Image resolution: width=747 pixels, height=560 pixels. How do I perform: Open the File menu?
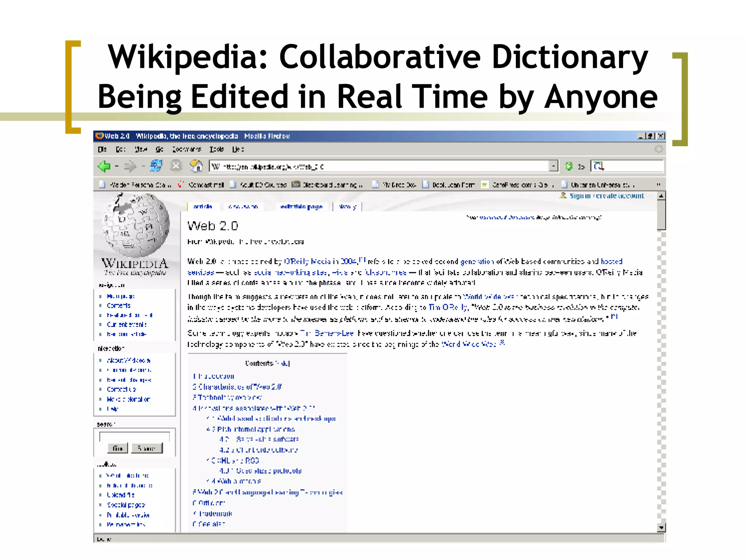point(102,149)
